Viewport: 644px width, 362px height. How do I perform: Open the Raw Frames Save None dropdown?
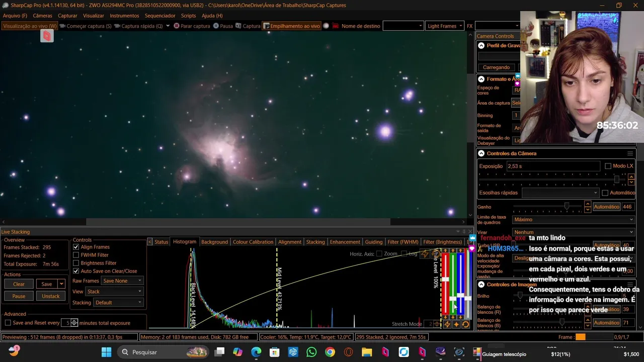122,281
